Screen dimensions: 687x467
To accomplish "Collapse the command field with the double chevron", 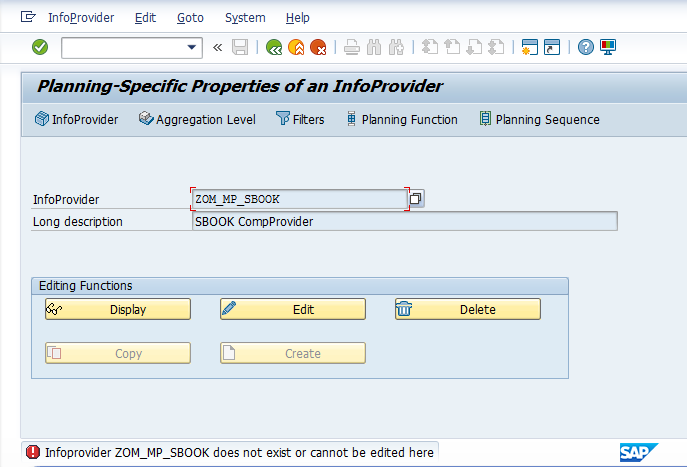I will pos(217,47).
